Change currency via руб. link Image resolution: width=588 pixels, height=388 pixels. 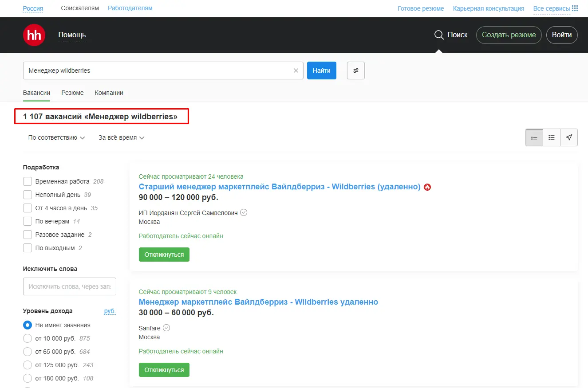coord(110,311)
